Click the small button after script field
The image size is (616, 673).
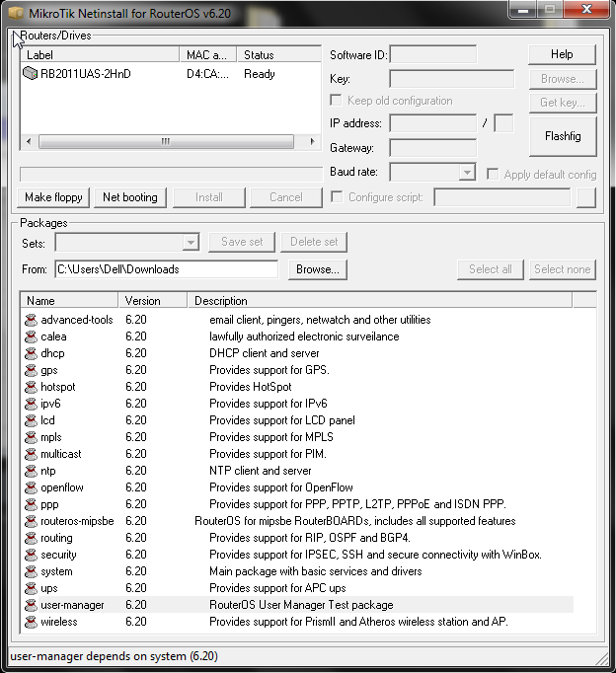coord(586,197)
